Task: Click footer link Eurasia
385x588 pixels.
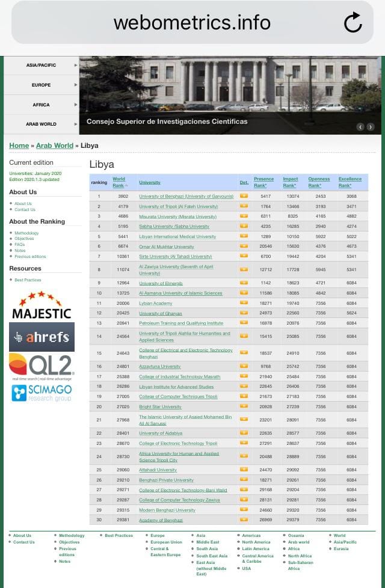Action: [341, 549]
